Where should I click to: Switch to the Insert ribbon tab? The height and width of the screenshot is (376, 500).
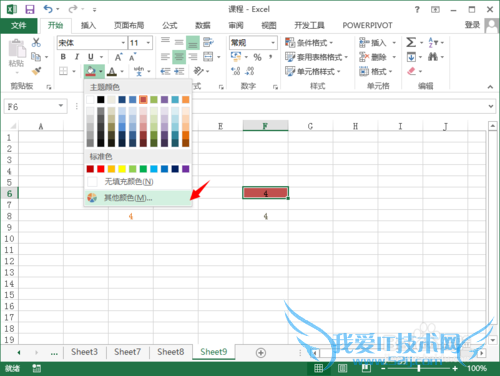[x=88, y=25]
